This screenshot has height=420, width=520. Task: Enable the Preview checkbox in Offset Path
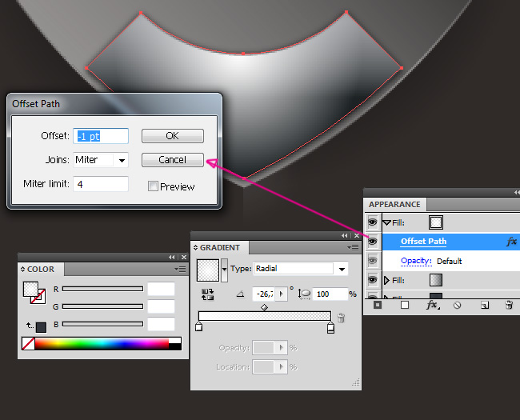click(153, 186)
